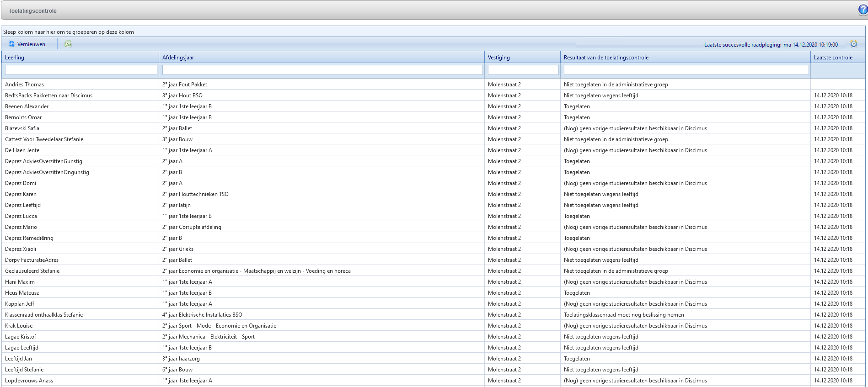The height and width of the screenshot is (387, 868).
Task: Select the student Lagae Leeftijd
Action: tap(22, 348)
